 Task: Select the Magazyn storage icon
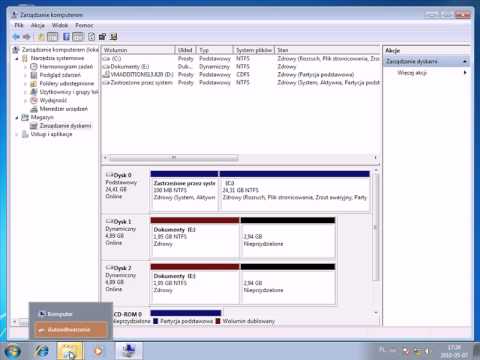tap(25, 117)
